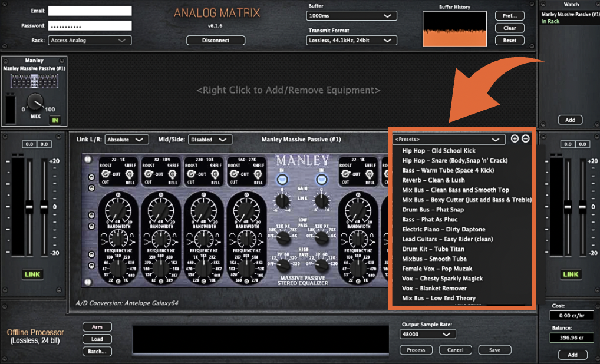
Task: Click the Clear buffer history button
Action: click(509, 28)
